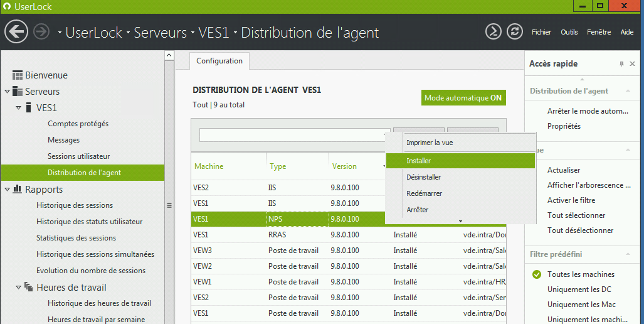This screenshot has height=324, width=644.
Task: Collapse the Rapports tree node
Action: pos(7,190)
